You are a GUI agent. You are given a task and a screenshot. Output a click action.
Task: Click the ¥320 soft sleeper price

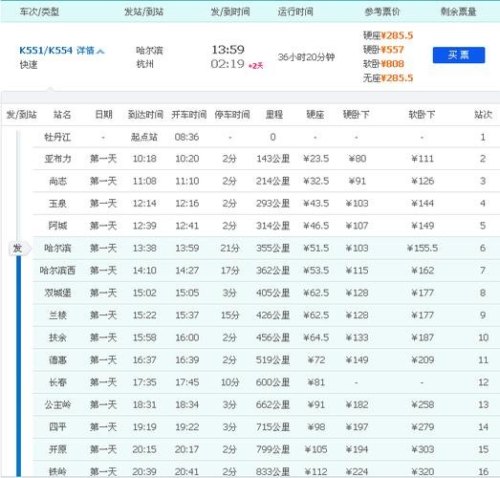[x=422, y=472]
